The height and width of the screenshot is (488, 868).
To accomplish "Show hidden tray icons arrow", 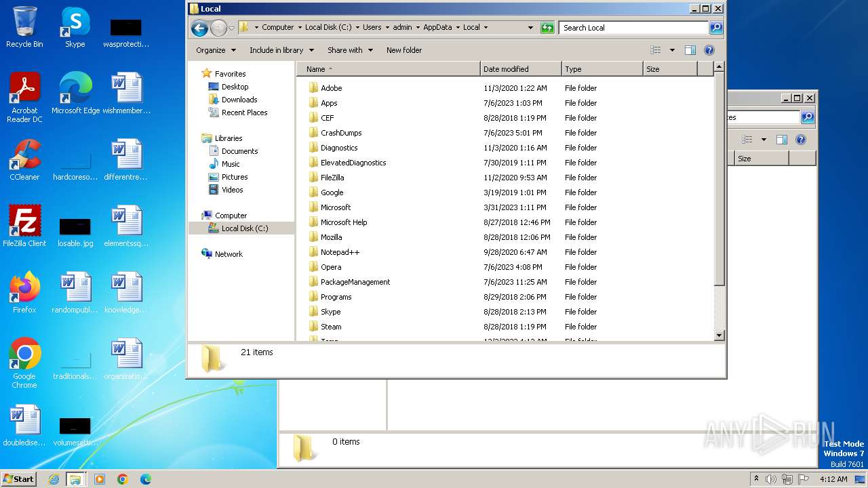I will (756, 479).
